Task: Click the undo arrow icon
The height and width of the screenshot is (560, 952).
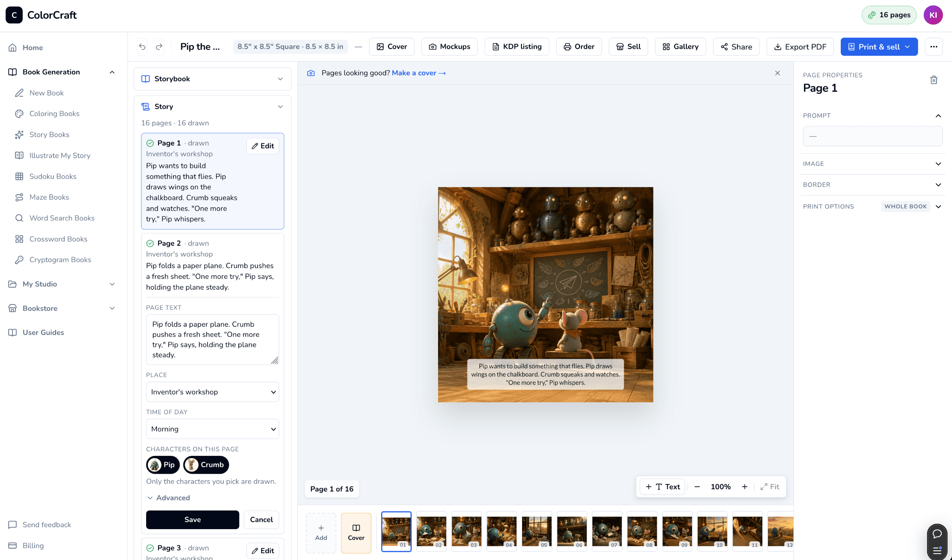Action: [142, 46]
